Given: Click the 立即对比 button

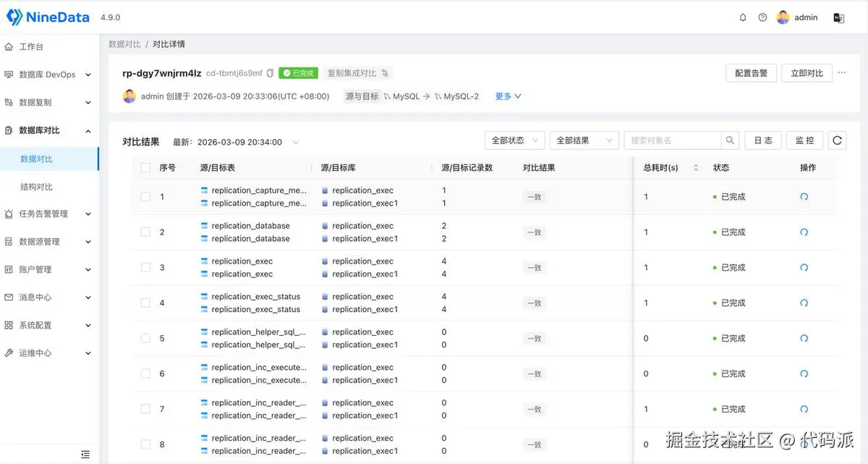Looking at the screenshot, I should (807, 73).
